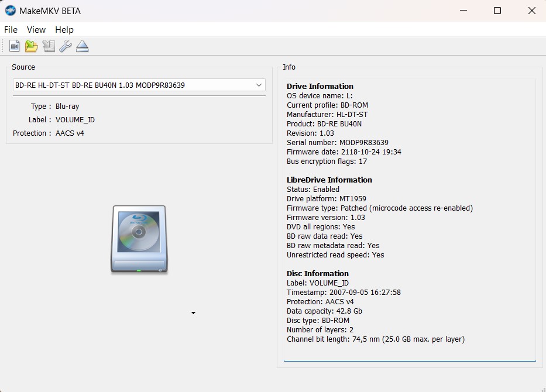This screenshot has width=546, height=392.
Task: Click the Drive platform: MT1959 line
Action: (327, 199)
